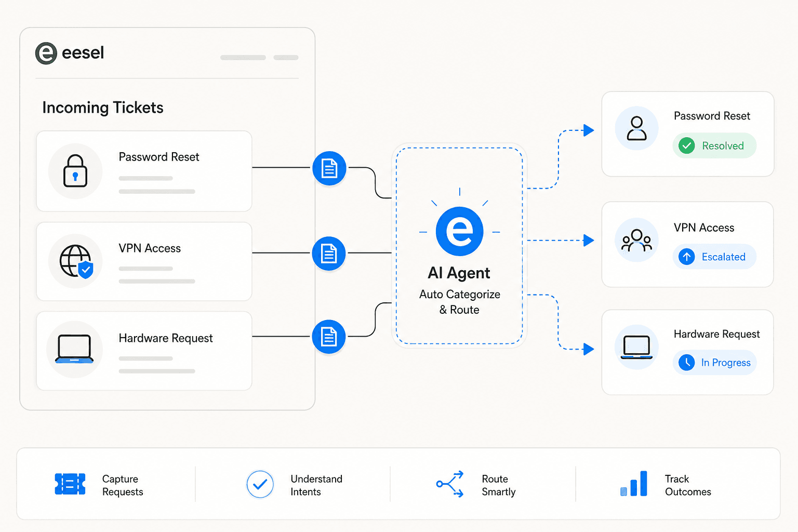Click the laptop icon in Hardware Request ticket

click(x=74, y=349)
